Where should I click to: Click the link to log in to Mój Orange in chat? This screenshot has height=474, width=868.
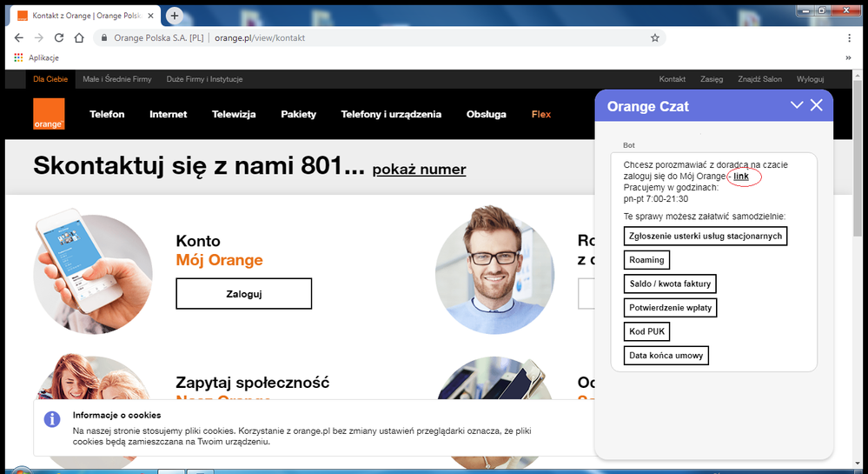pos(740,177)
